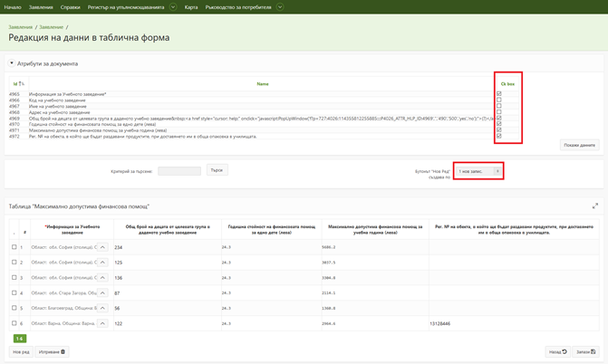Click children count cell with value 234
Viewport: 608px width, 364px height.
click(x=167, y=247)
